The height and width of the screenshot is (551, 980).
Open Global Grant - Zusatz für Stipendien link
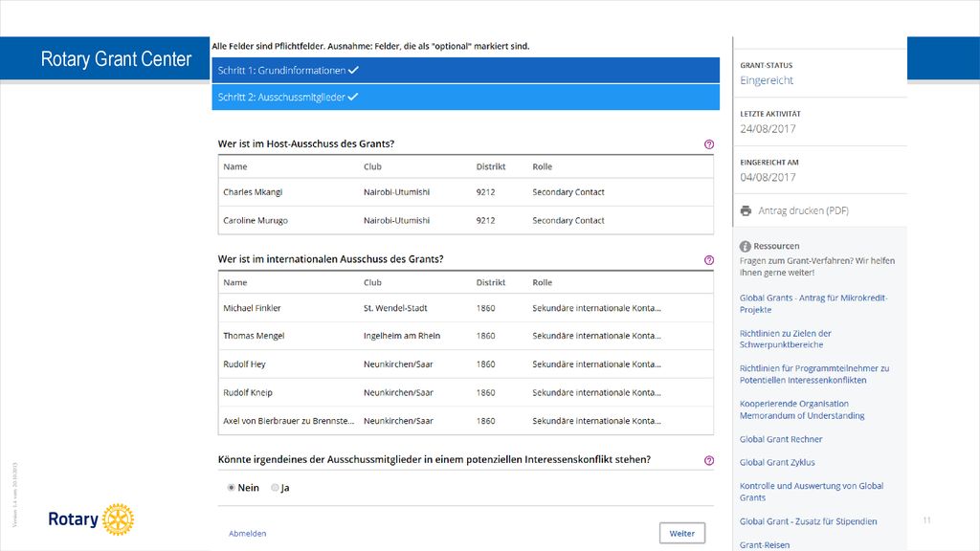pyautogui.click(x=808, y=521)
